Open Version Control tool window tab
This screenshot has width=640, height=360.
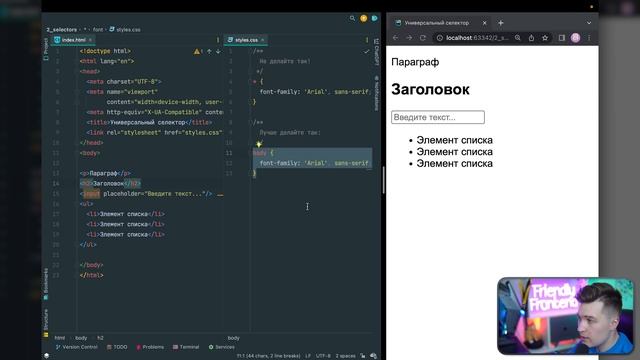77,347
